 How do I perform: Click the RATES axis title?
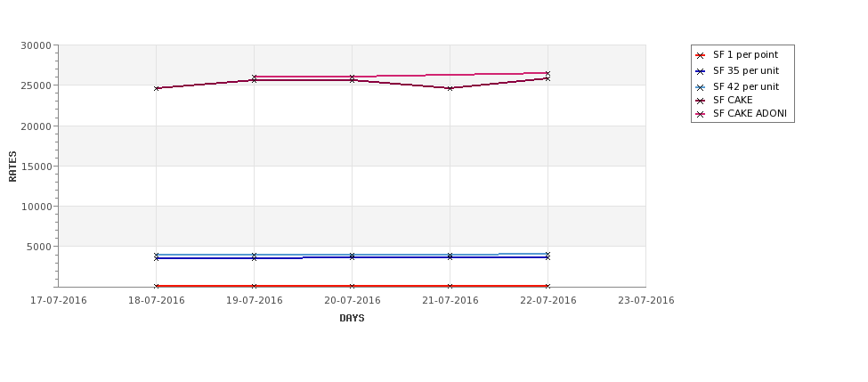pos(12,167)
